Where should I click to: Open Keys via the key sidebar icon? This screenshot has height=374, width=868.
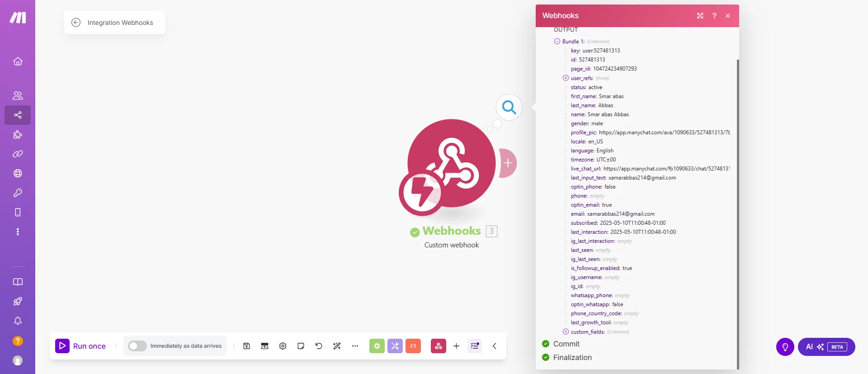tap(18, 193)
